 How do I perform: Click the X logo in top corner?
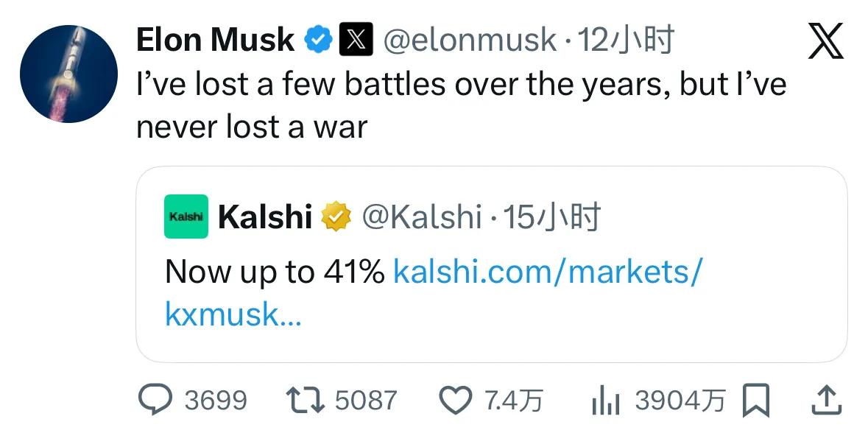(x=825, y=41)
